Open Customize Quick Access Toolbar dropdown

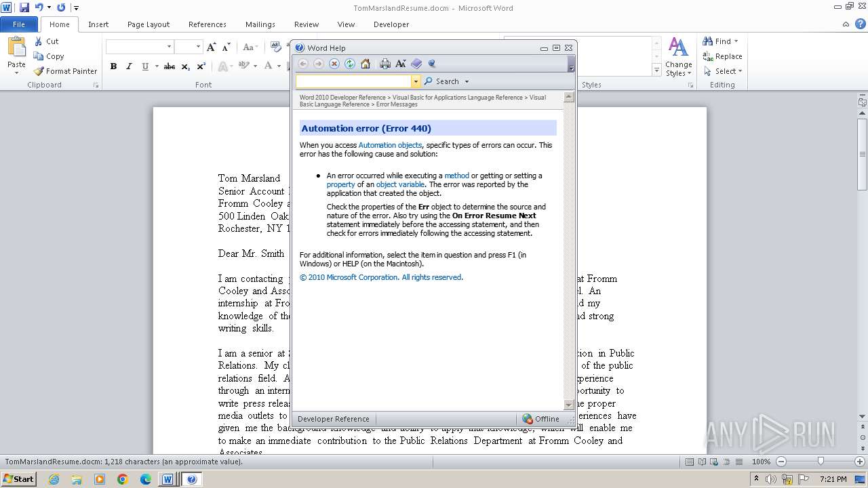(76, 8)
